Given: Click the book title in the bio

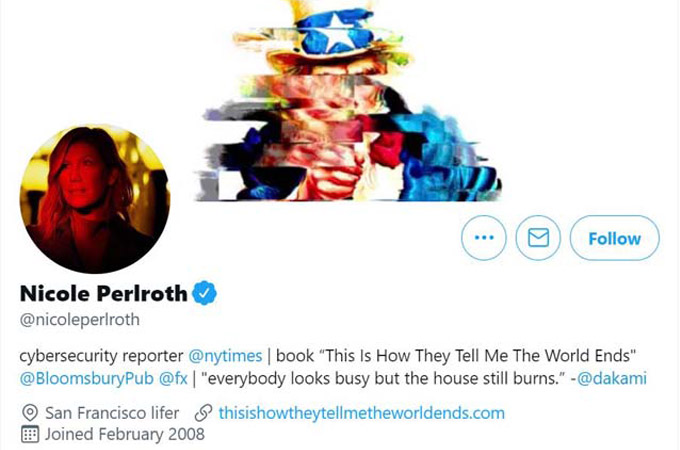Looking at the screenshot, I should [477, 356].
